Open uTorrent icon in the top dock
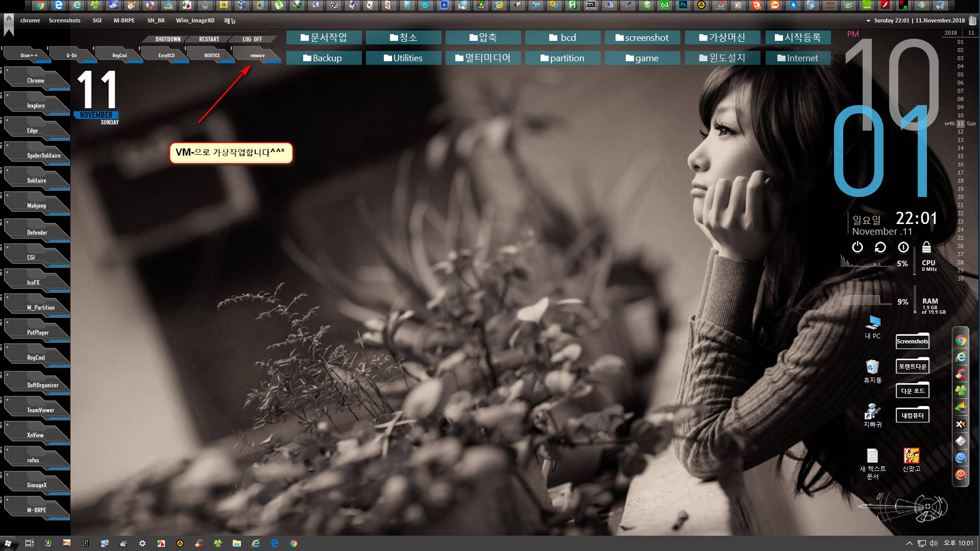The image size is (980, 551). pos(279,5)
